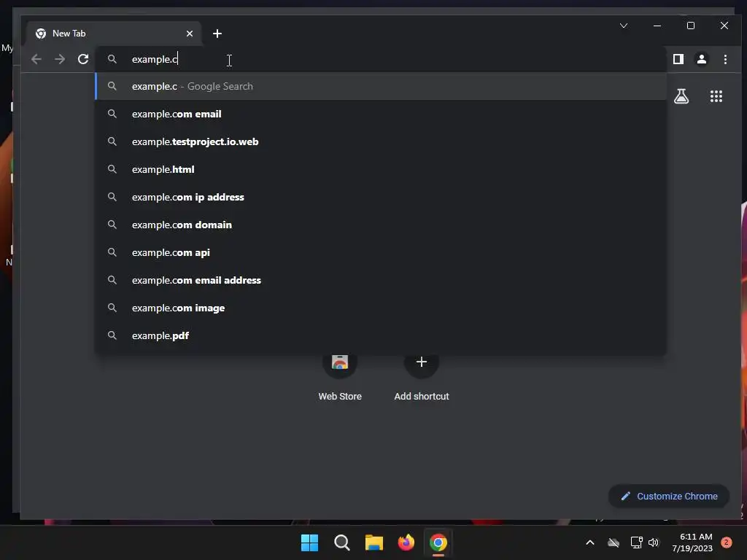
Task: Open the network status tray icon
Action: tap(636, 542)
